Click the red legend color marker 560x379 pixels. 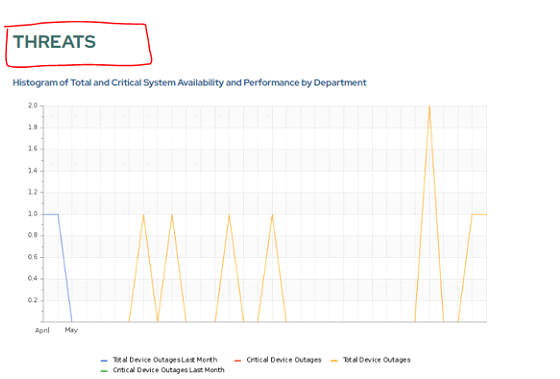[x=238, y=360]
